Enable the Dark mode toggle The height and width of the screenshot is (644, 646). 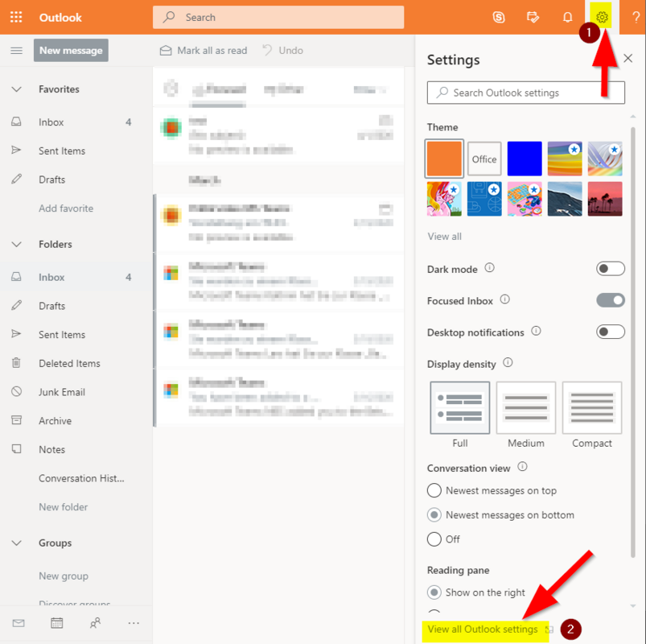610,269
